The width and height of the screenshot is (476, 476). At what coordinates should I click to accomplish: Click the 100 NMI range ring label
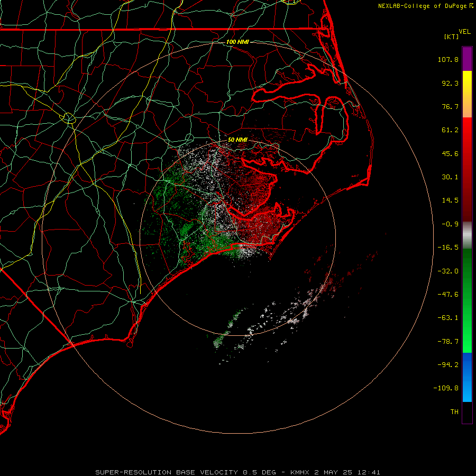237,42
